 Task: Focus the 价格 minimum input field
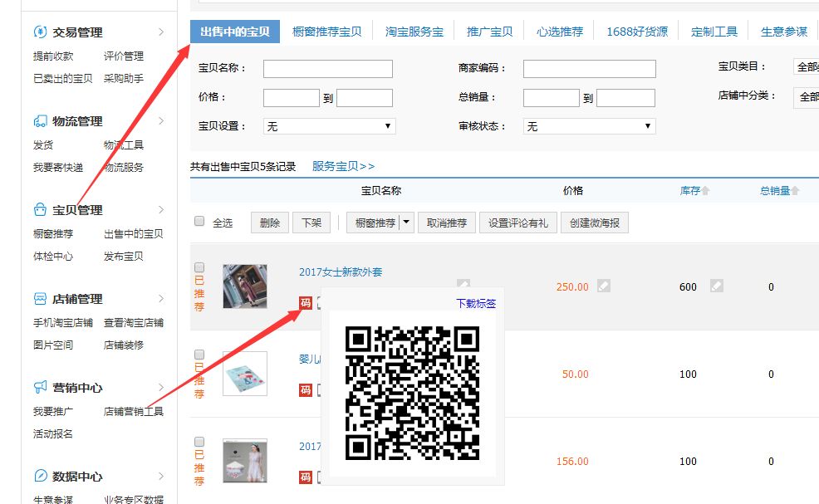tap(292, 98)
